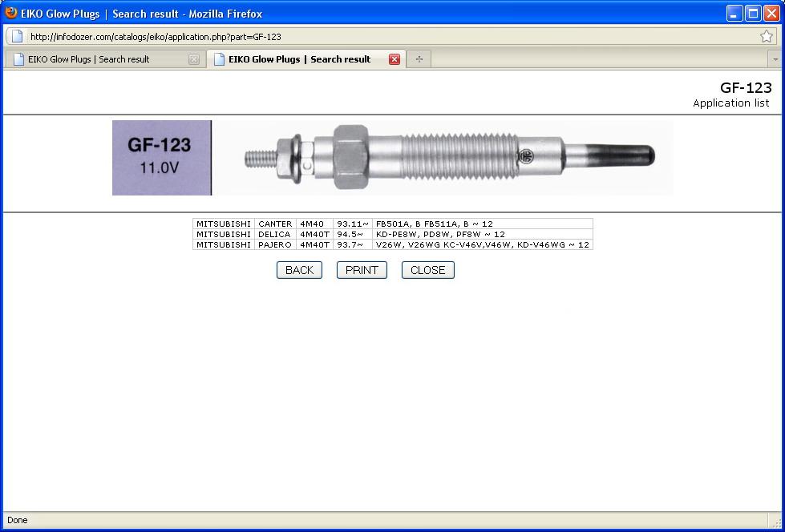Click the Application list subtitle
The image size is (785, 532).
731,103
